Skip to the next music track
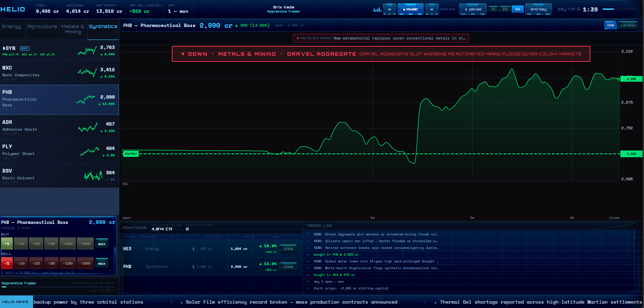The width and height of the screenshot is (644, 308). [432, 9]
